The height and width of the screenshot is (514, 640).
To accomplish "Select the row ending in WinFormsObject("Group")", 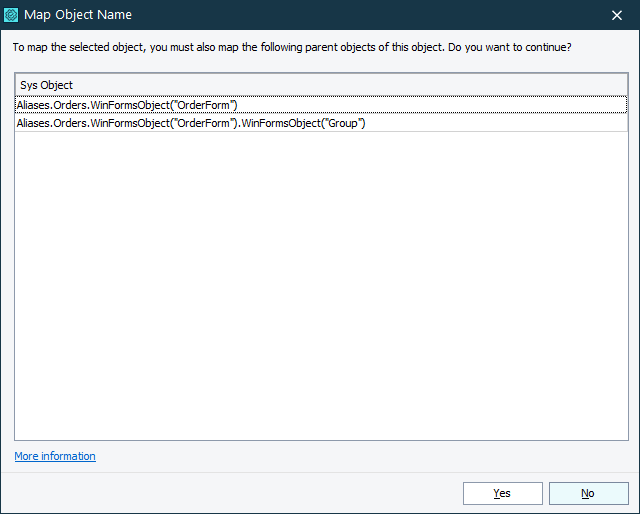I will [191, 123].
